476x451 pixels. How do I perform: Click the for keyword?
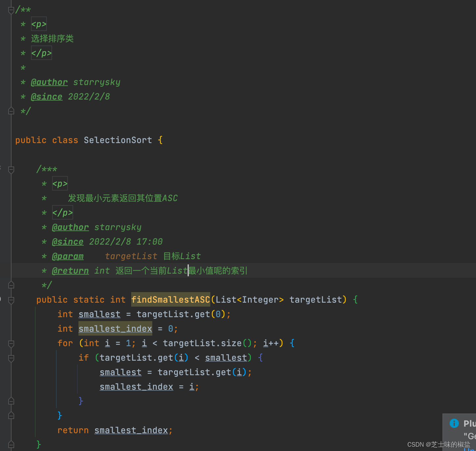(x=65, y=343)
